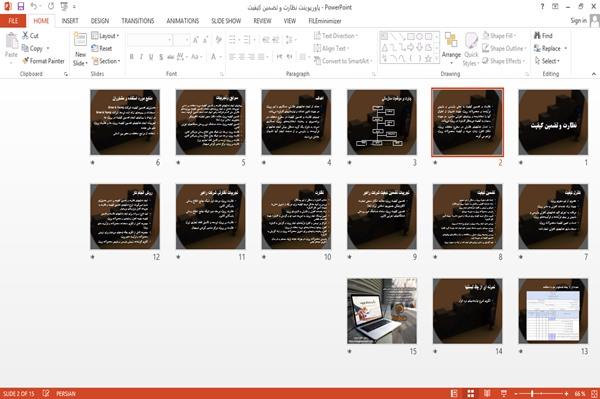The width and height of the screenshot is (600, 399).
Task: Switch to the DESIGN tab
Action: pyautogui.click(x=100, y=21)
